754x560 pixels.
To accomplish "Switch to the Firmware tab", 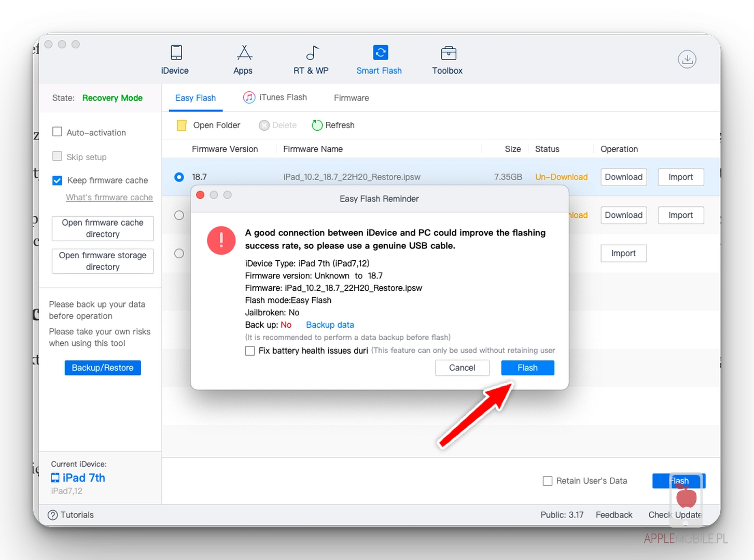I will coord(351,98).
